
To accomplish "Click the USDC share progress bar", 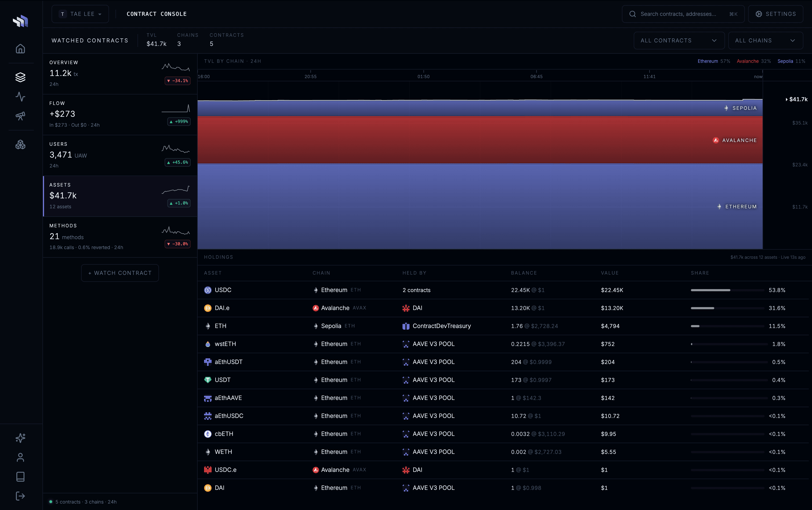I will click(727, 290).
